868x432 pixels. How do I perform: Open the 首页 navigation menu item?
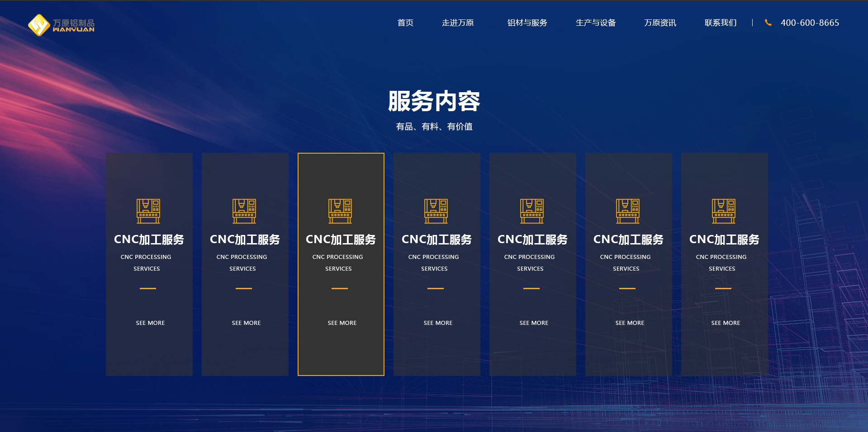[405, 23]
